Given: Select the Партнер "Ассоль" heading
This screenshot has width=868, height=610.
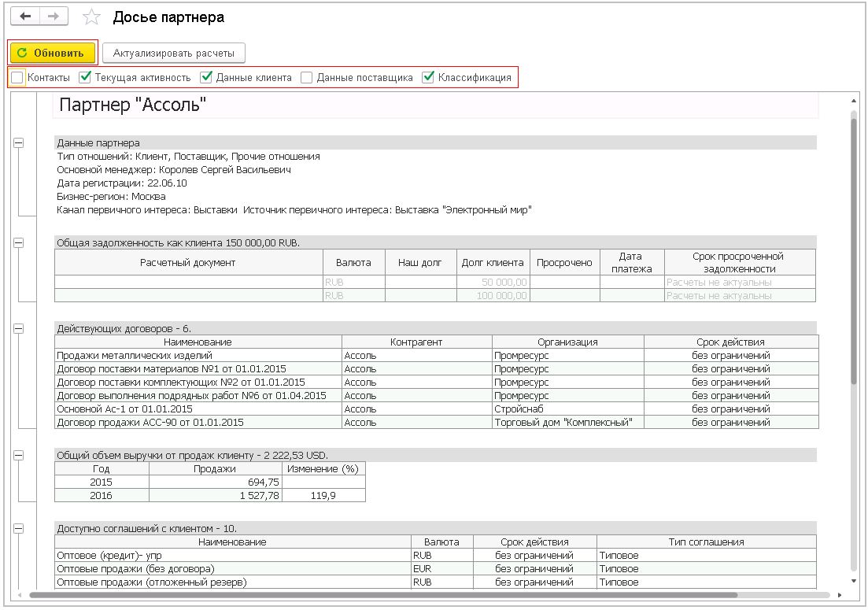Looking at the screenshot, I should 133,105.
